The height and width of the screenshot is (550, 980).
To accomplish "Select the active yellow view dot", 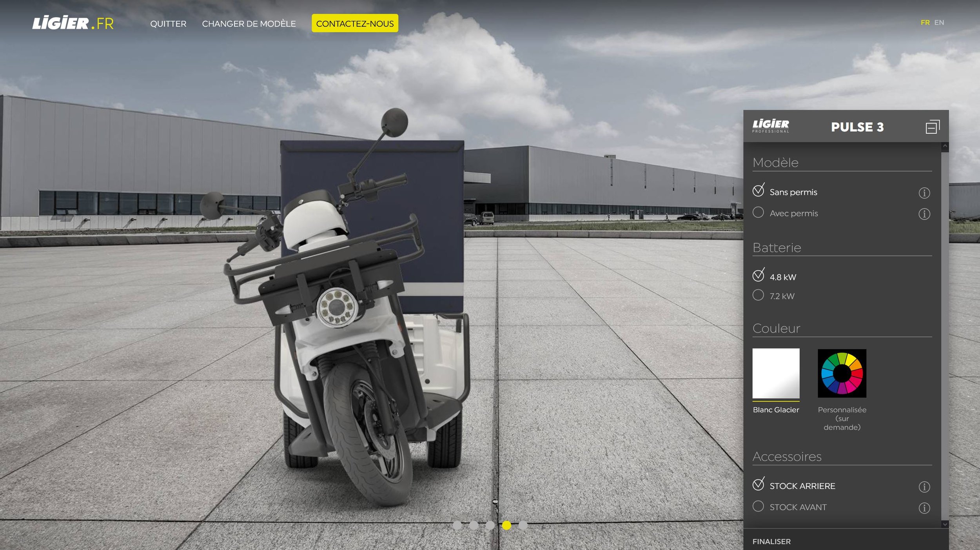I will point(506,525).
